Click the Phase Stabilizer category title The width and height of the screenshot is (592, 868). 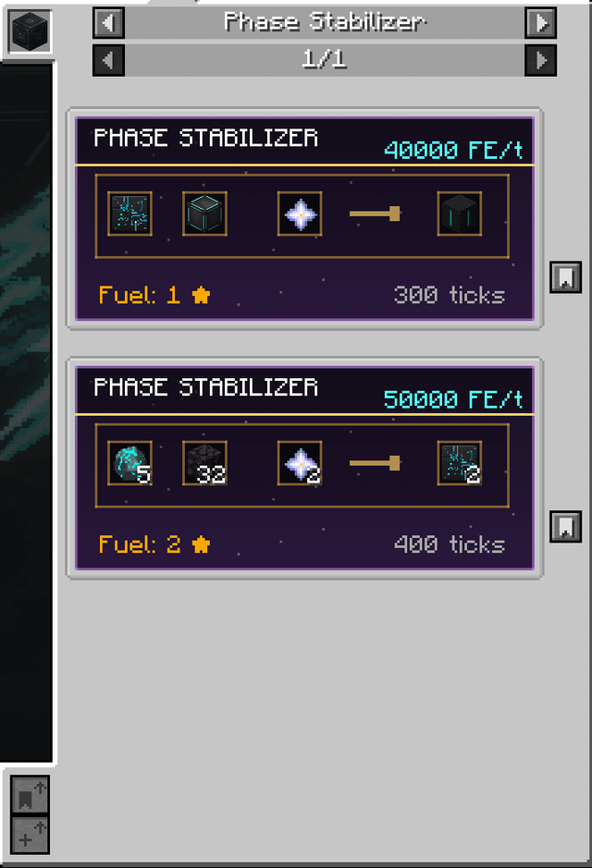coord(324,22)
